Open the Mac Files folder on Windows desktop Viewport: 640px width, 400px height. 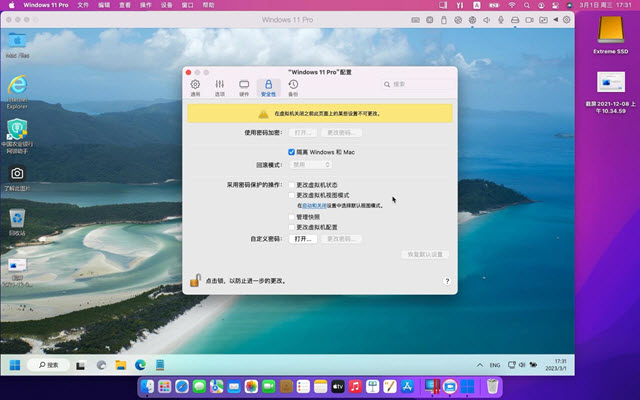click(17, 45)
